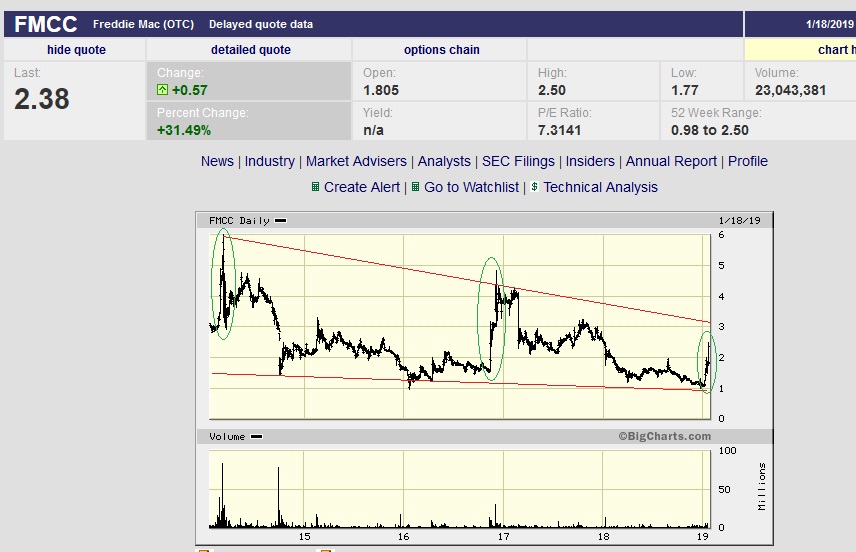856x552 pixels.
Task: Click the 1/18/19 date on the chart
Action: 739,221
